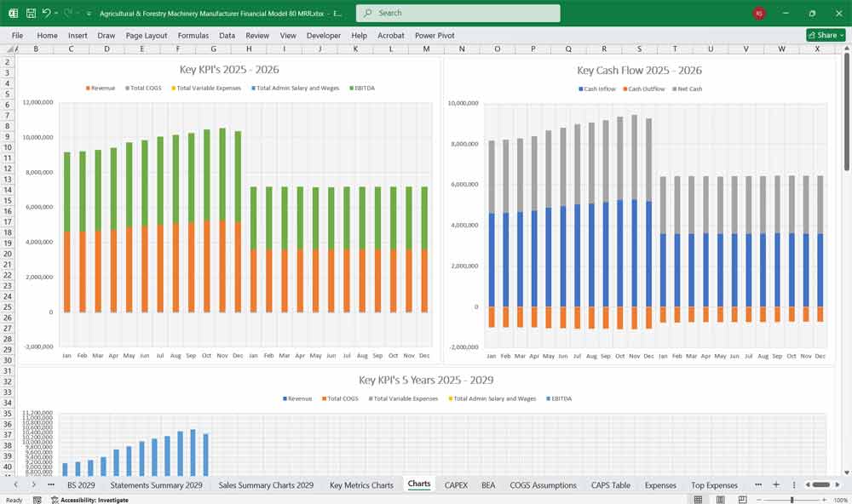Switch to the CAPEX sheet tab
852x504 pixels.
[456, 484]
